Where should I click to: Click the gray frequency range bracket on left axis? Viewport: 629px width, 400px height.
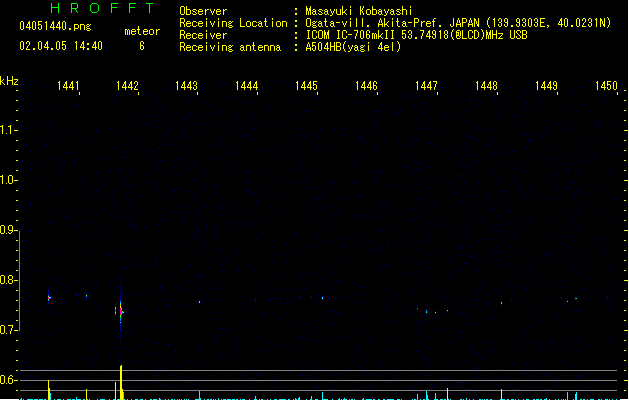19,280
